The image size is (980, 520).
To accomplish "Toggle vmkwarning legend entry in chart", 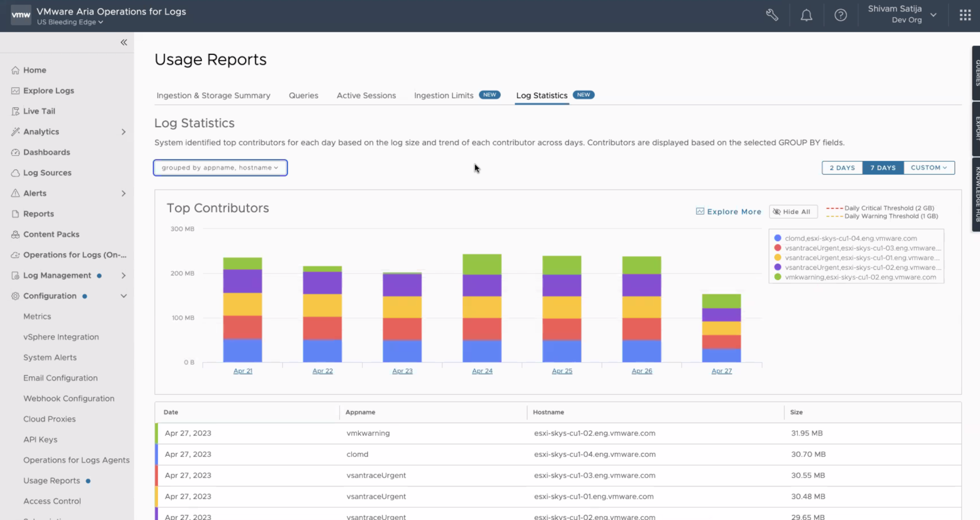I will click(x=860, y=277).
